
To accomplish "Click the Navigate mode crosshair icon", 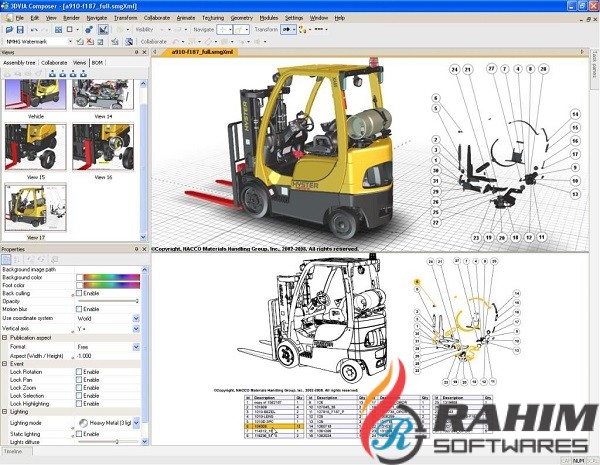I will point(222,29).
